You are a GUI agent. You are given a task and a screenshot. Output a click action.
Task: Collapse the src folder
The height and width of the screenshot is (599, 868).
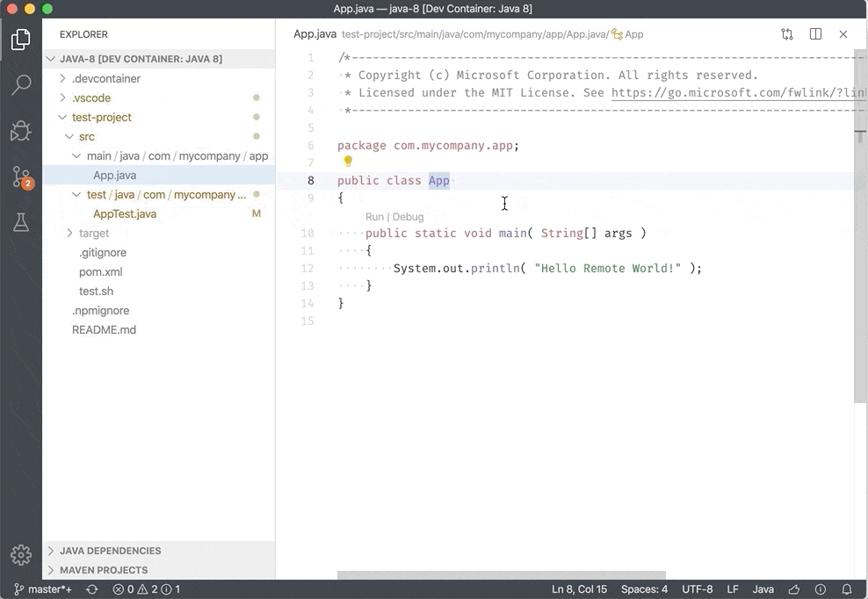point(69,136)
